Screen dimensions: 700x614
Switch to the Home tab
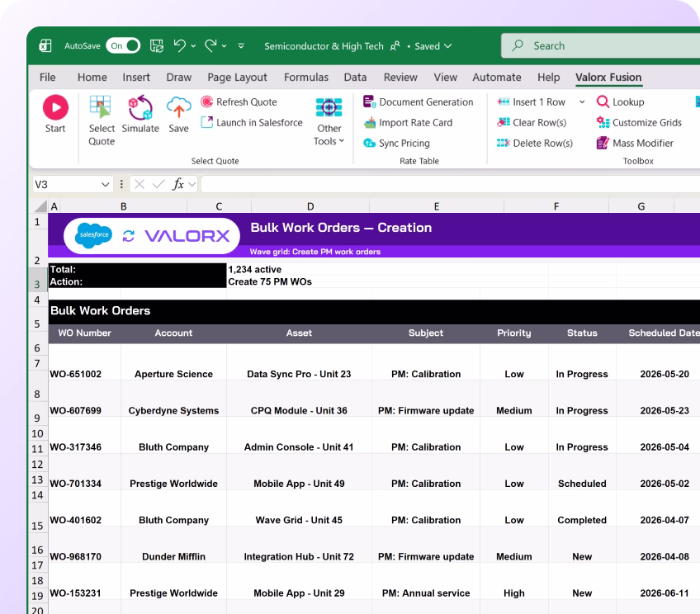pos(92,78)
